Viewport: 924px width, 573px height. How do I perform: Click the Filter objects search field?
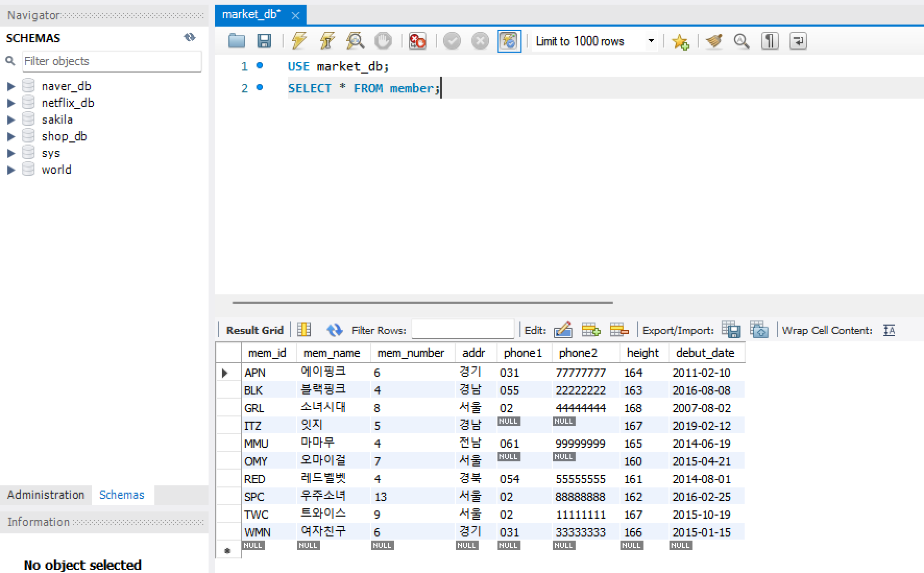pos(112,61)
